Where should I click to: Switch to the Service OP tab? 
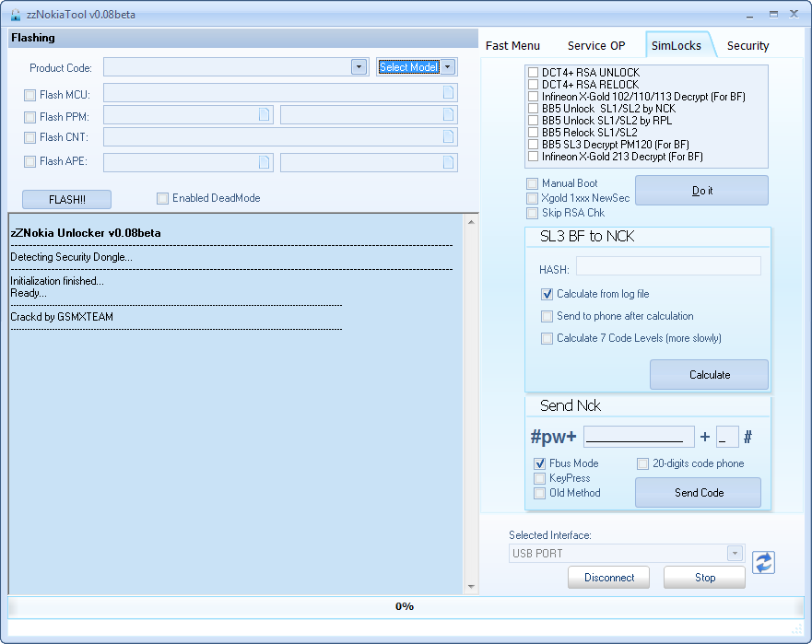click(596, 45)
